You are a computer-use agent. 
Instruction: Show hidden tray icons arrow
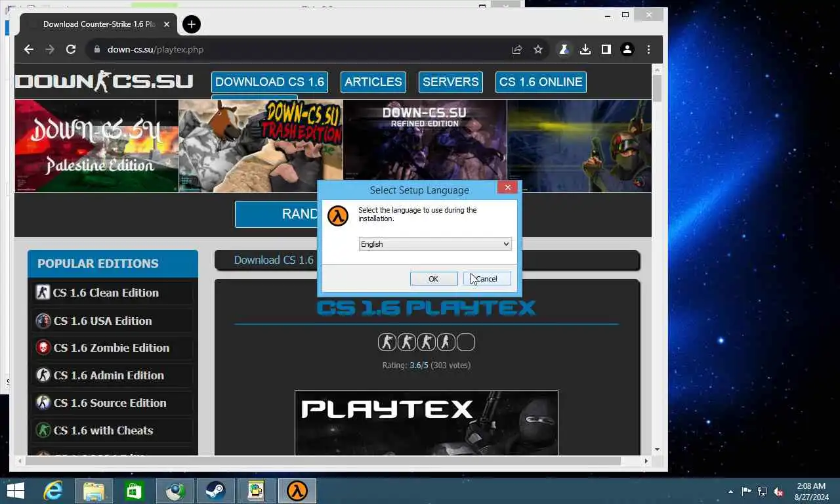[x=730, y=492]
